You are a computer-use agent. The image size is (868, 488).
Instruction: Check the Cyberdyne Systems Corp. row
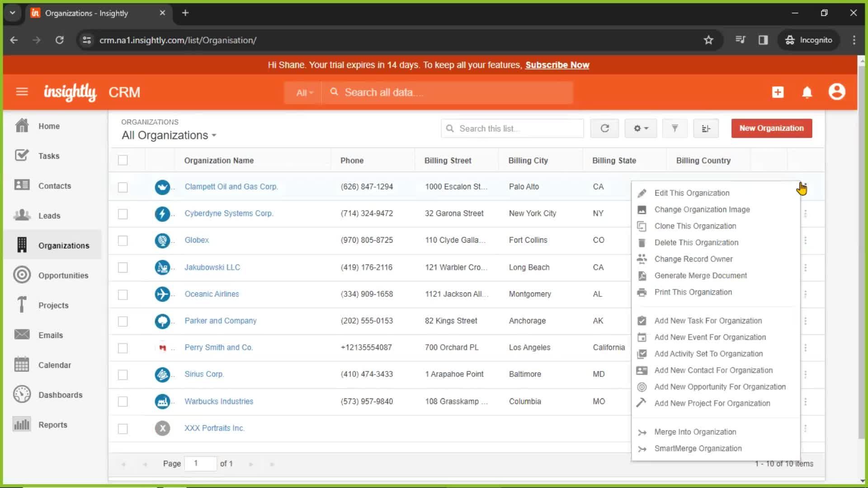click(123, 214)
